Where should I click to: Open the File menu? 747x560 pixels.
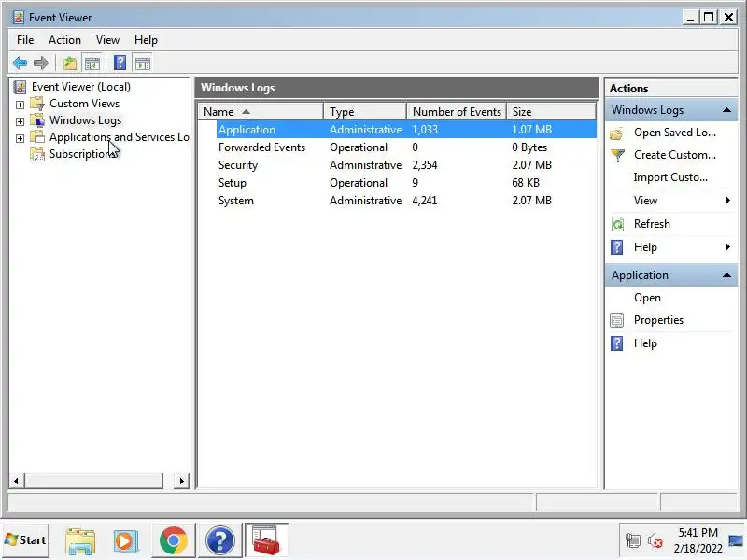[x=25, y=40]
